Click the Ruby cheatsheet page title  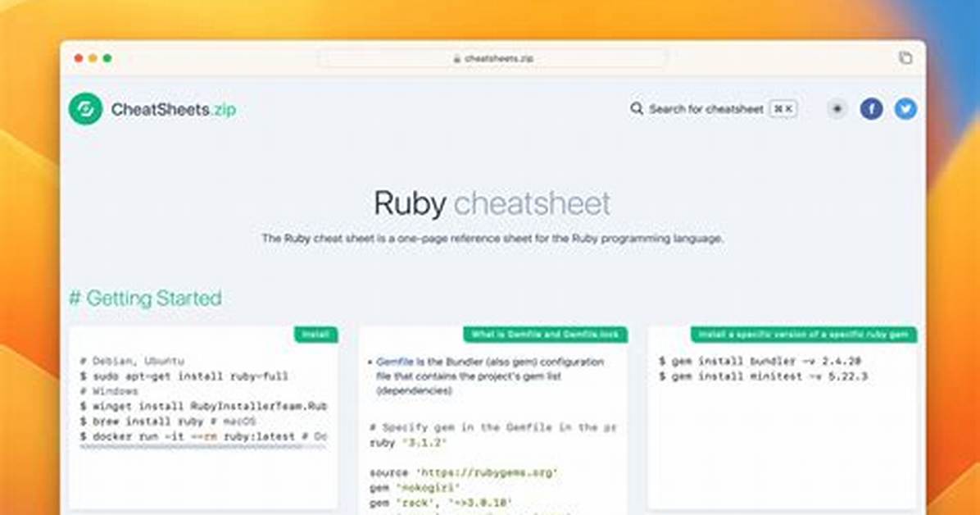(492, 203)
